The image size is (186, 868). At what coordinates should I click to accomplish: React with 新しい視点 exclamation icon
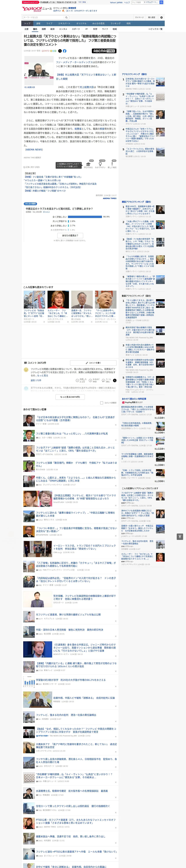112,164
